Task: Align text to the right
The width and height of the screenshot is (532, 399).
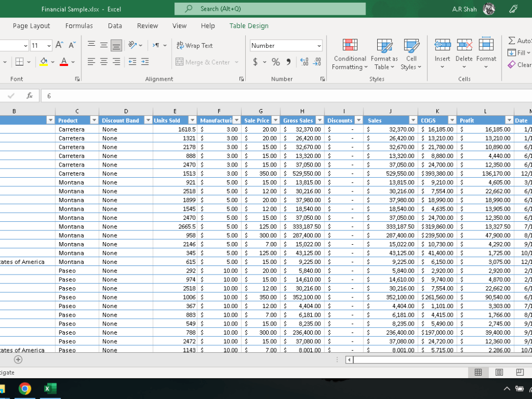Action: click(x=117, y=62)
